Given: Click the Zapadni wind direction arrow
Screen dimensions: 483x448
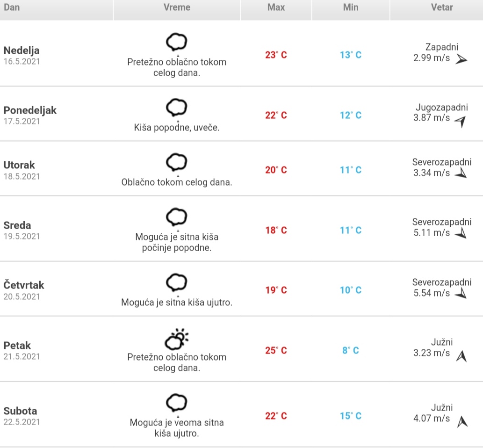Looking at the screenshot, I should point(461,59).
